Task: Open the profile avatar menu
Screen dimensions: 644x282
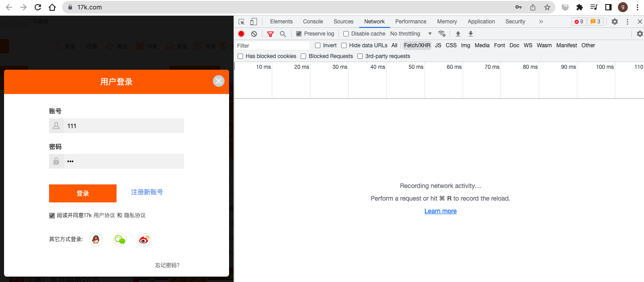Action: [x=623, y=7]
